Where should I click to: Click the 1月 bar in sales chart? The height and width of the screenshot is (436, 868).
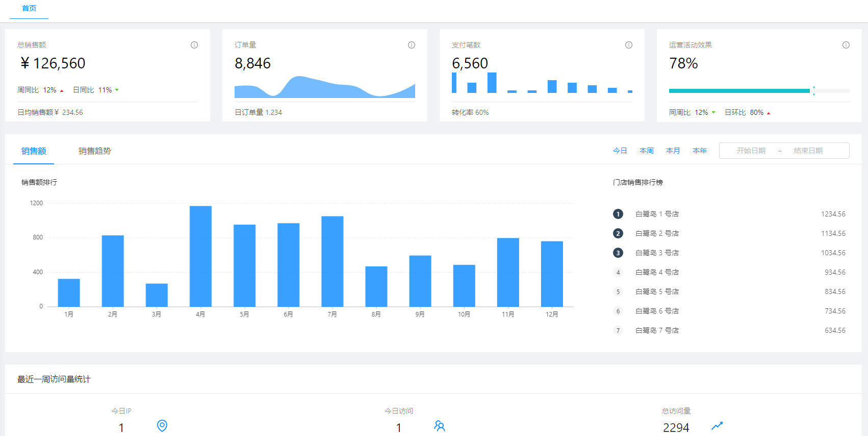pos(69,293)
